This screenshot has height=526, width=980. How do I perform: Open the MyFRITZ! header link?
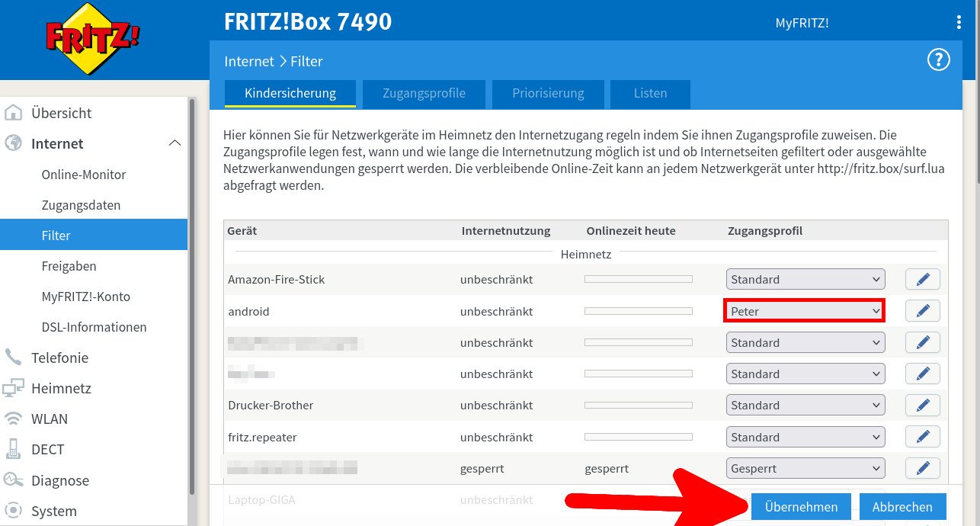click(802, 23)
